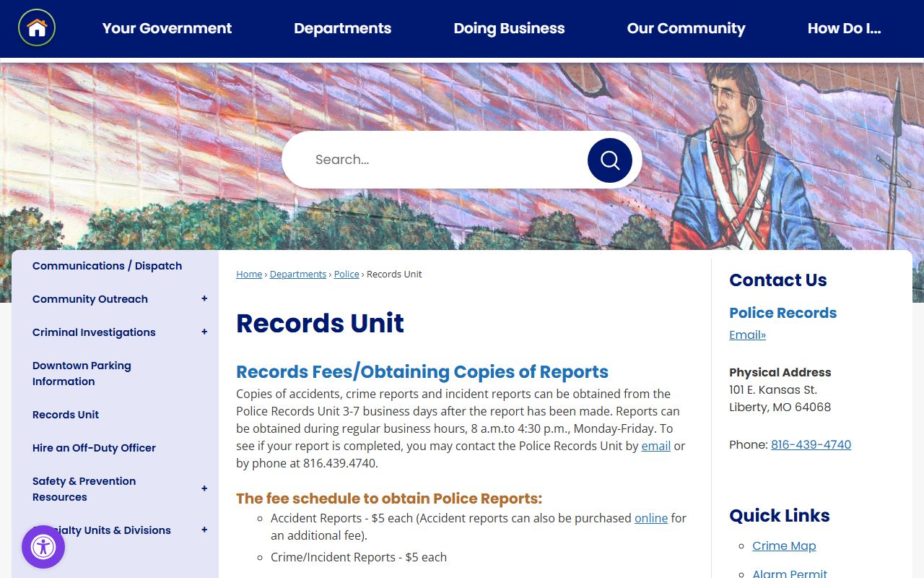
Task: Go to the home page icon
Action: pyautogui.click(x=37, y=28)
